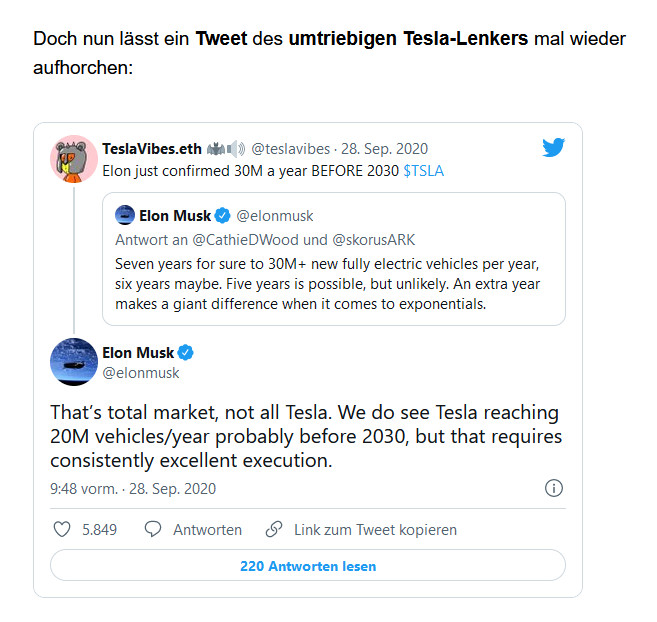Click the Twitter bird logo
This screenshot has height=622, width=657.
tap(554, 148)
